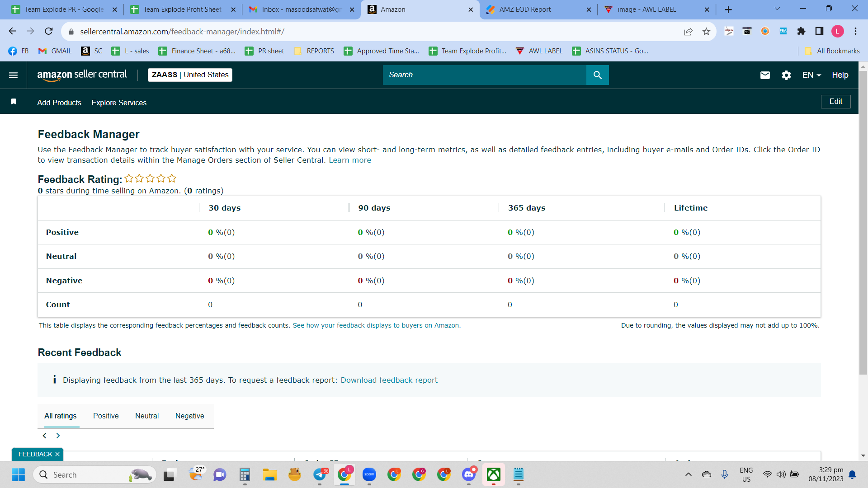This screenshot has height=488, width=868.
Task: Open the Finance Sheet bookmark
Action: 197,51
